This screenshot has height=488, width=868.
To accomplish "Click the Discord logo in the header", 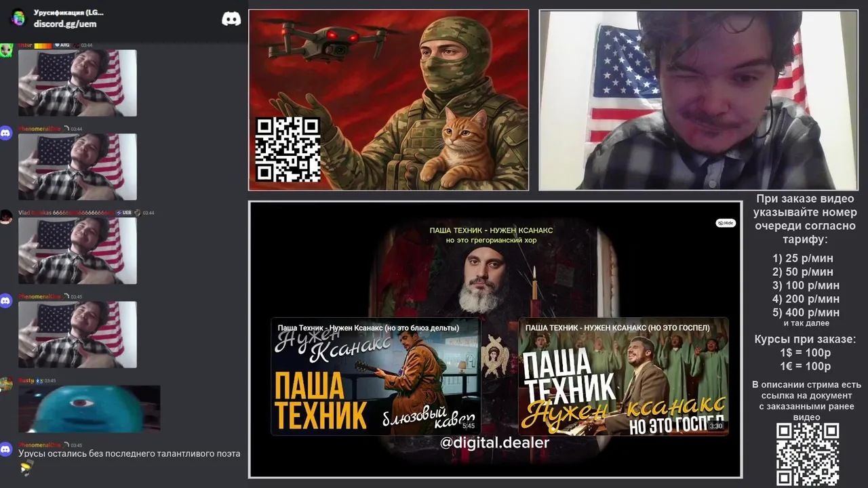I will pos(231,19).
